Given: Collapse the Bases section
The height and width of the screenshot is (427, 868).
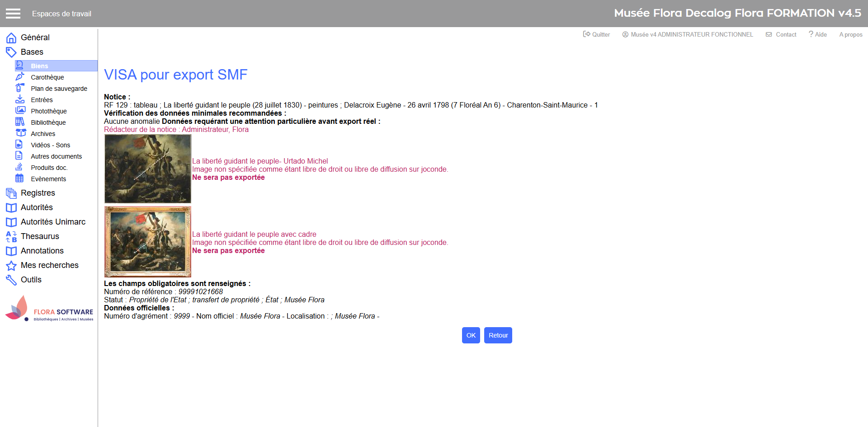Looking at the screenshot, I should 32,52.
